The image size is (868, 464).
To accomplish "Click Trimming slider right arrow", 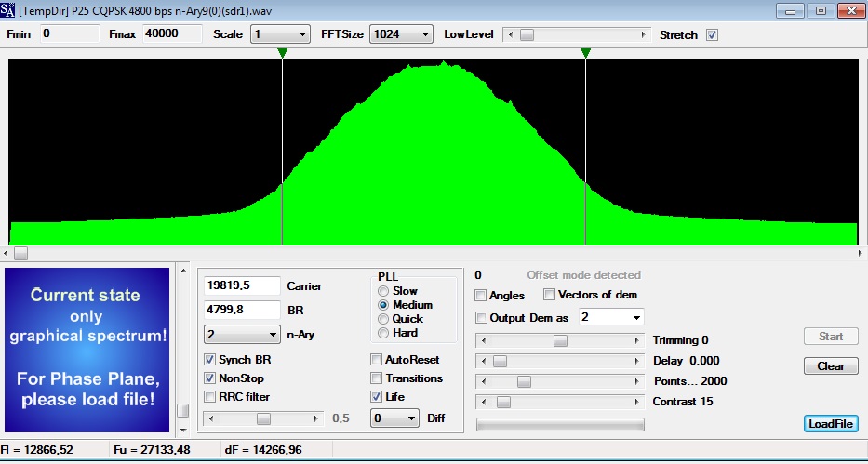I will coord(637,340).
